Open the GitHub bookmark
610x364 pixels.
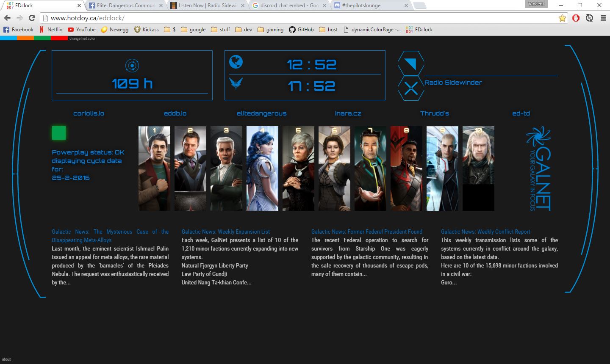302,30
